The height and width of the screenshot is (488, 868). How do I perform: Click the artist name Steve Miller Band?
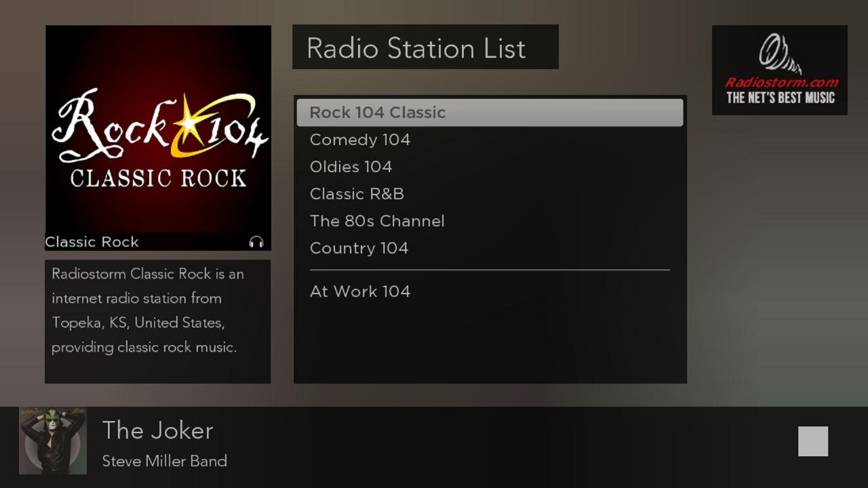click(165, 461)
